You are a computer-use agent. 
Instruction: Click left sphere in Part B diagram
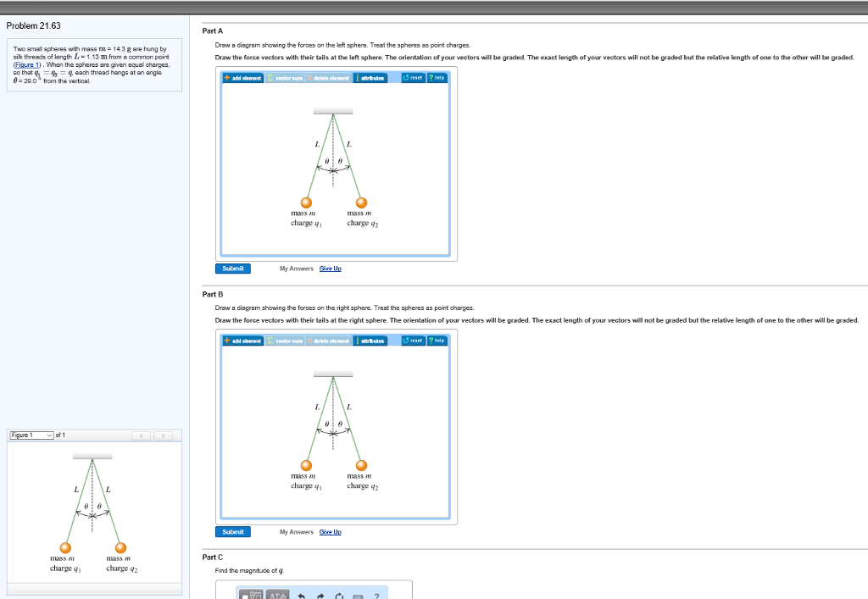click(306, 466)
